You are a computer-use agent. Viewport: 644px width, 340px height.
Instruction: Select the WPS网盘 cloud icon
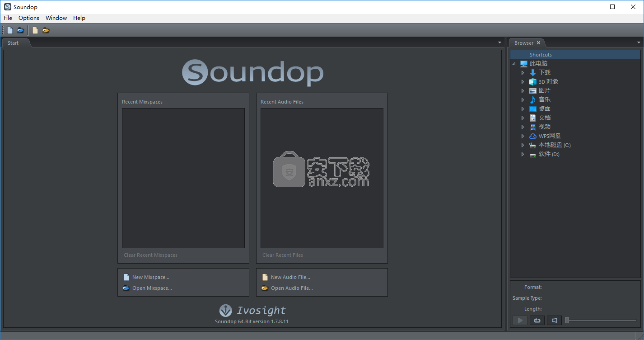point(533,136)
